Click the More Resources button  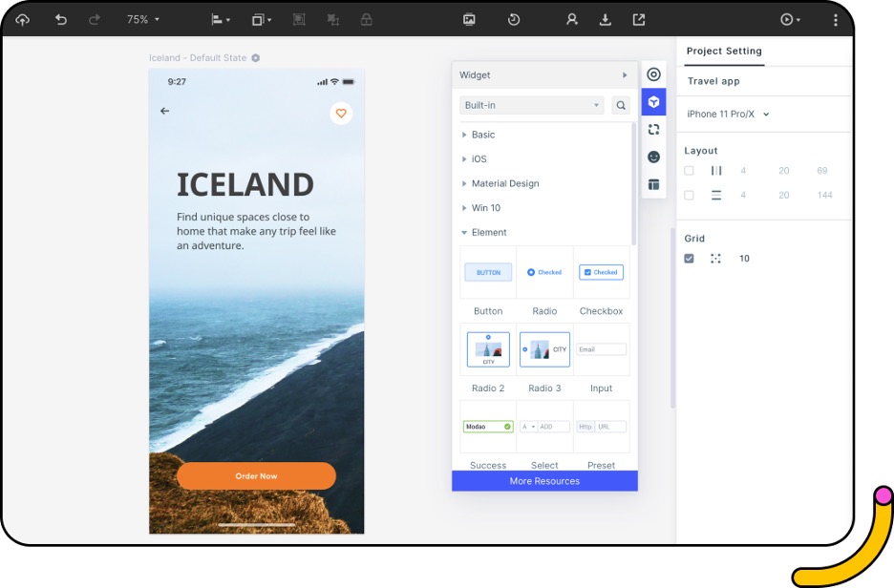click(544, 481)
